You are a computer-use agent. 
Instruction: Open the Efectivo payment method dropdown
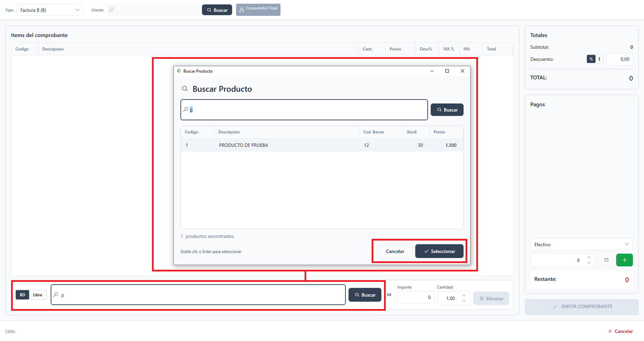[581, 244]
